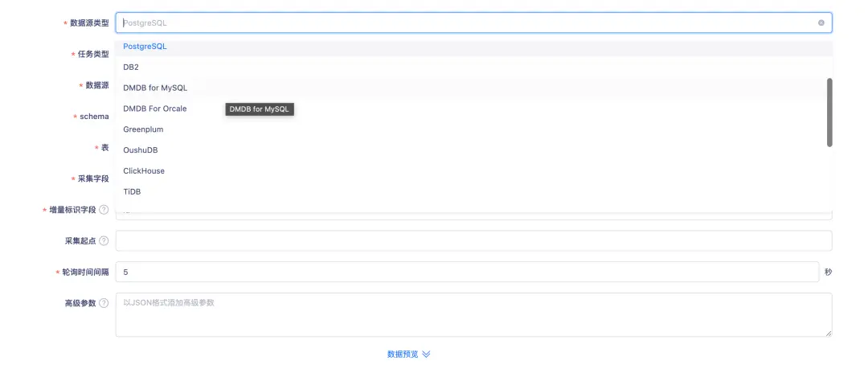Pick ClickHouse from the dropdown
Viewport: 868px width, 377px height.
tap(474, 171)
